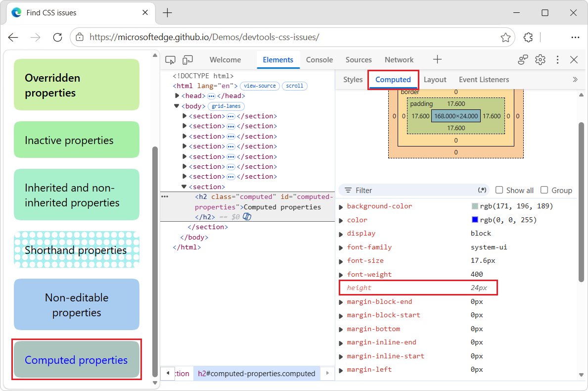Open the Event Listeners sidebar tab
This screenshot has height=391, width=588.
click(484, 80)
